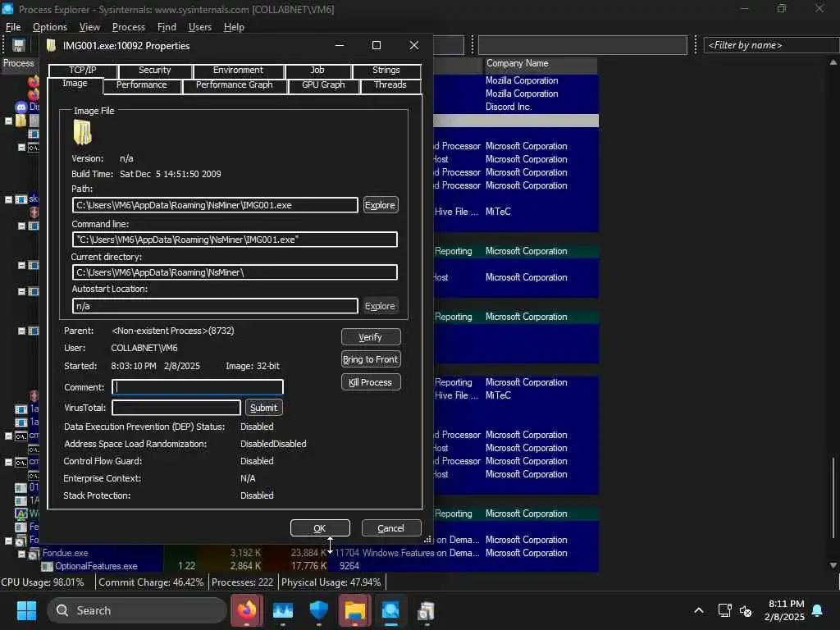Click Physical Usage: 47.94% status text
The height and width of the screenshot is (630, 840).
point(331,582)
